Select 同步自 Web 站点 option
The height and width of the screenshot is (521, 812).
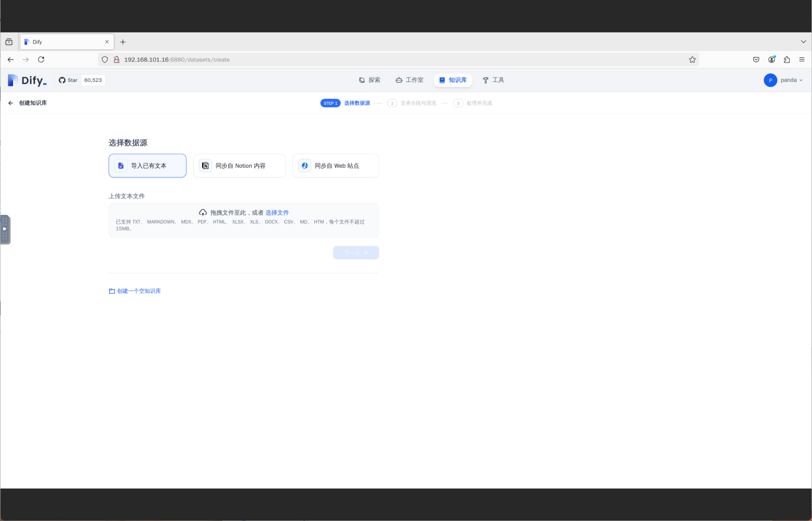click(336, 166)
